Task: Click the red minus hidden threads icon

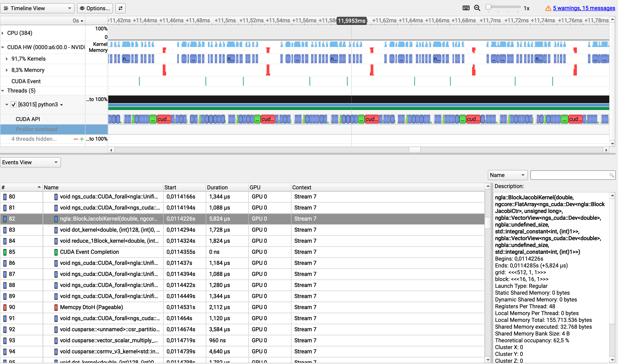Action: pos(76,139)
